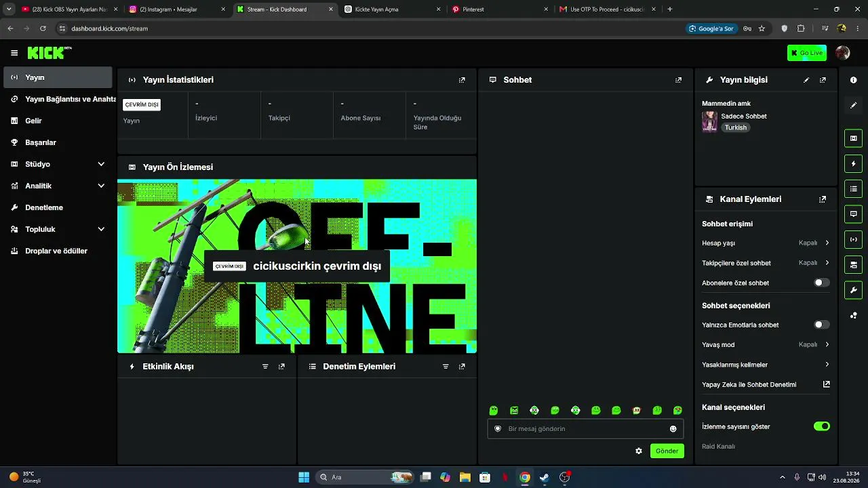Image resolution: width=868 pixels, height=488 pixels.
Task: Pop out the Etkinlik Akışı panel
Action: coord(281,367)
